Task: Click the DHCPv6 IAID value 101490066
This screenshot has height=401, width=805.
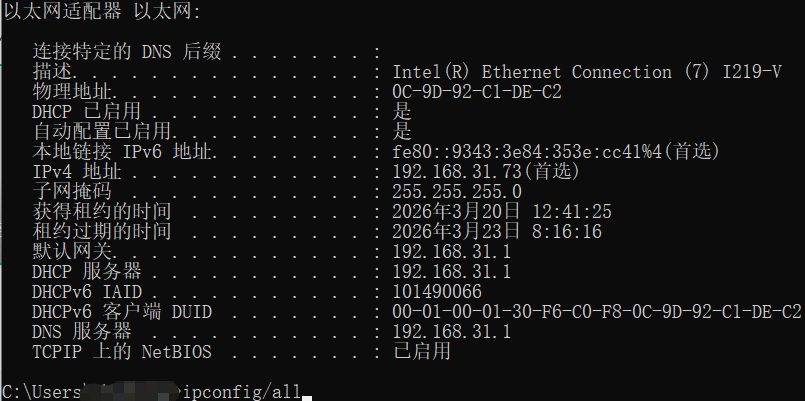Action: [x=437, y=291]
